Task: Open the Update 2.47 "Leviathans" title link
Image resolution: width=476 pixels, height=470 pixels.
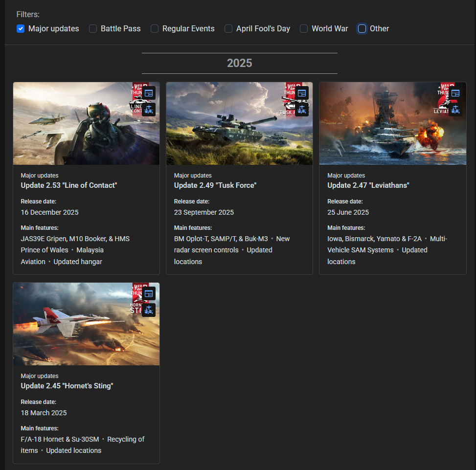Action: click(x=368, y=185)
